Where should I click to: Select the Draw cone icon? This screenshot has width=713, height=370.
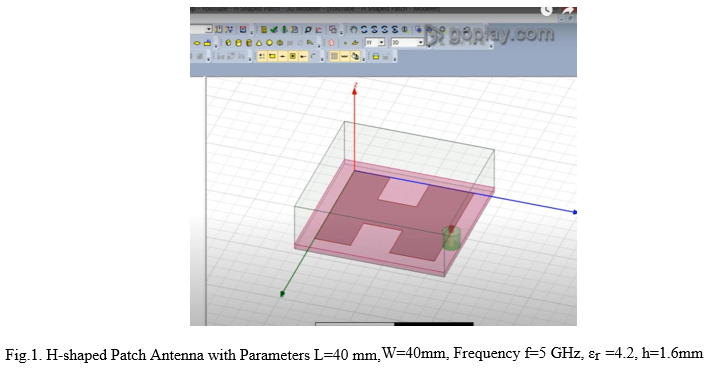(259, 43)
